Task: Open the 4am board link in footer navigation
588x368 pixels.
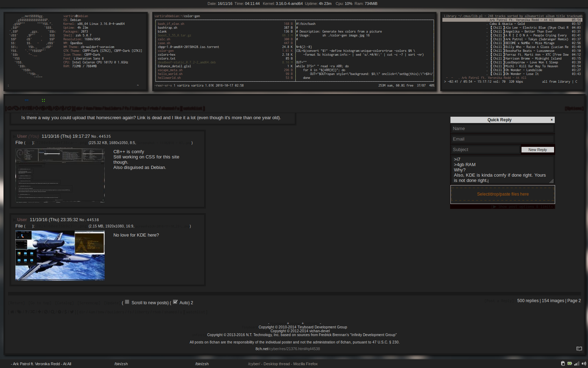Action: click(92, 312)
